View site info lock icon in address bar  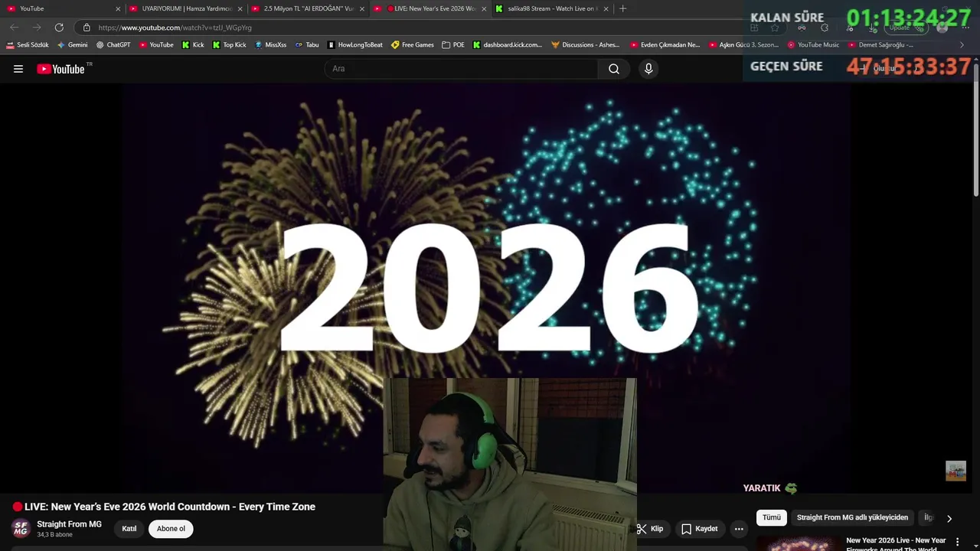[87, 28]
